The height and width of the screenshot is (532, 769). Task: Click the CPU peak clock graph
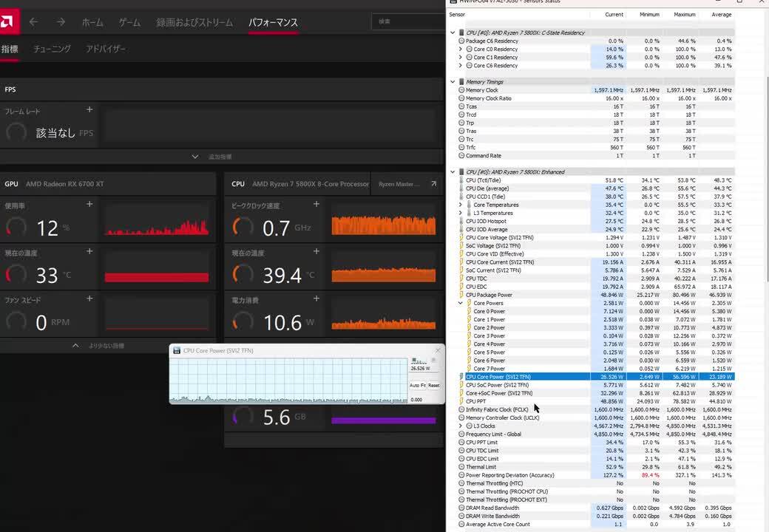(x=384, y=219)
